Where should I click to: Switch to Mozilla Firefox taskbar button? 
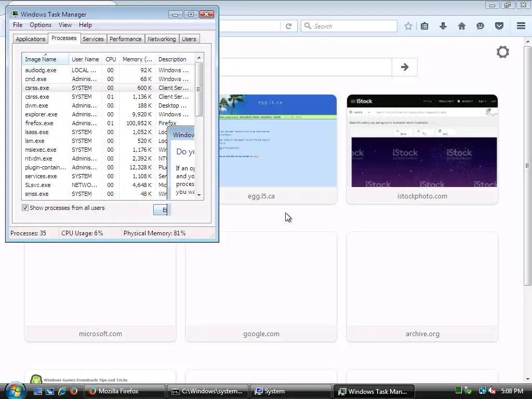point(125,391)
